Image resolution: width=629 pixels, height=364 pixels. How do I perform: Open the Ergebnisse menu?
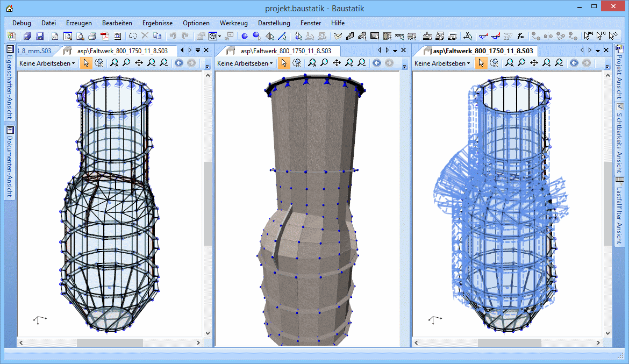click(x=158, y=23)
